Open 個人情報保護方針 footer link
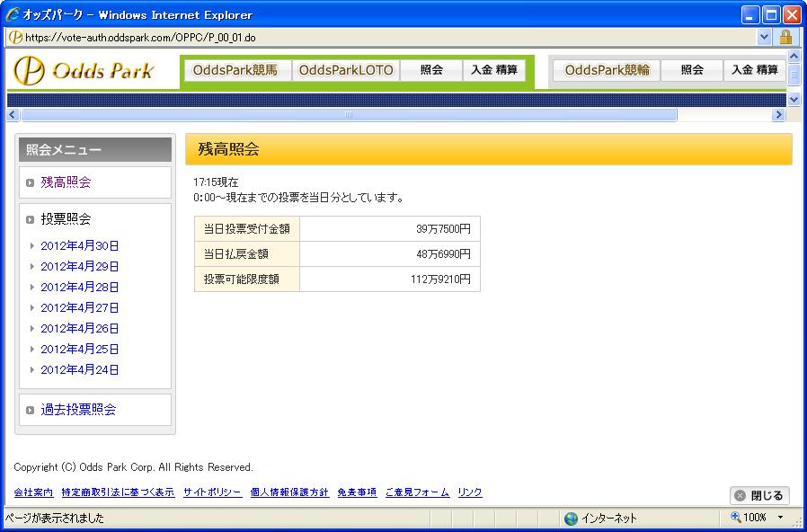The width and height of the screenshot is (807, 532). click(x=289, y=492)
